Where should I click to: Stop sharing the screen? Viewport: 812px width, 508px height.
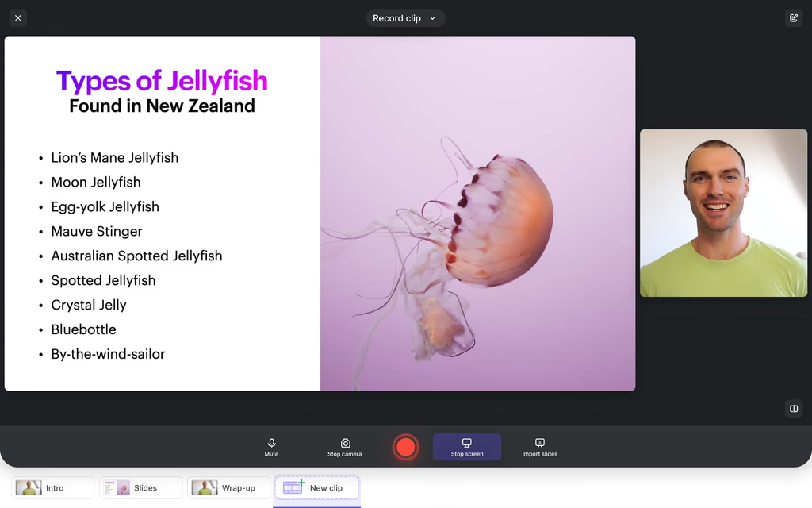coord(467,447)
